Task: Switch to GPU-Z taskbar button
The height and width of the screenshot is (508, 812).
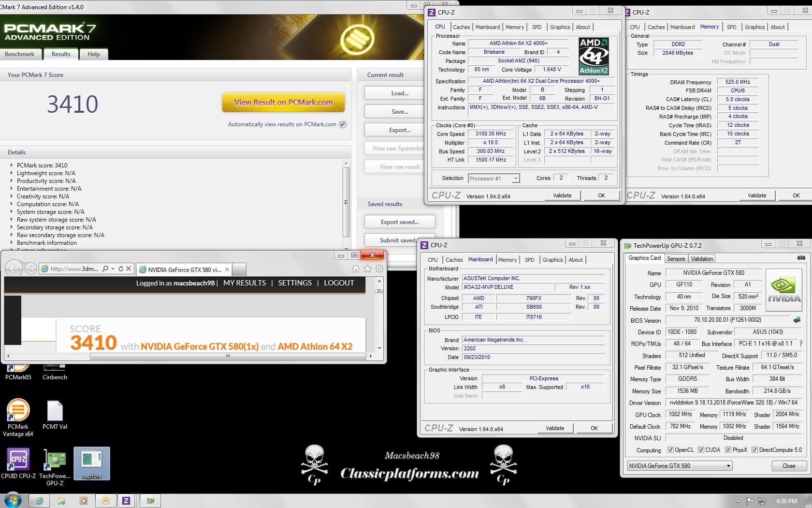Action: click(x=150, y=501)
